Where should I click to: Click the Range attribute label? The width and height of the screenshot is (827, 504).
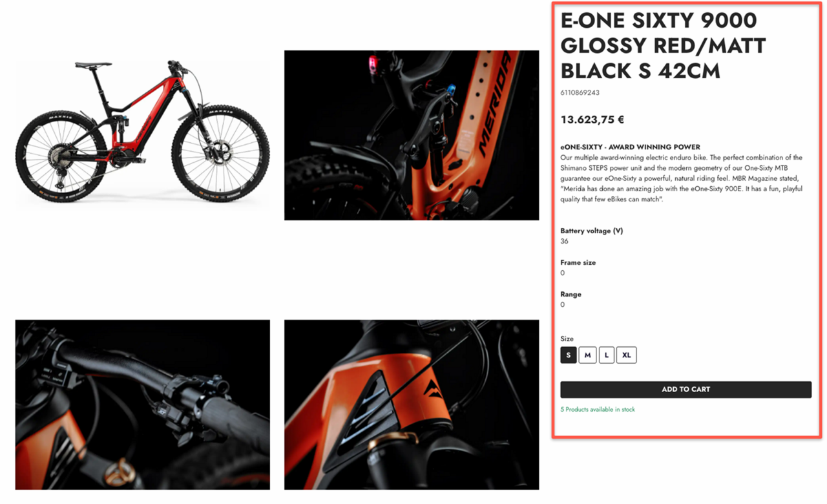pyautogui.click(x=571, y=294)
